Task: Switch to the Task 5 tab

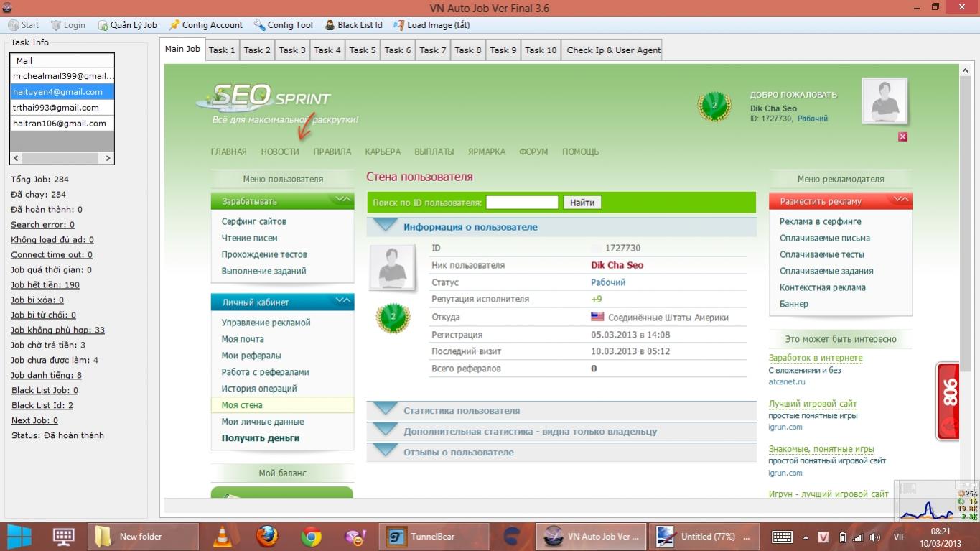Action: click(x=363, y=50)
